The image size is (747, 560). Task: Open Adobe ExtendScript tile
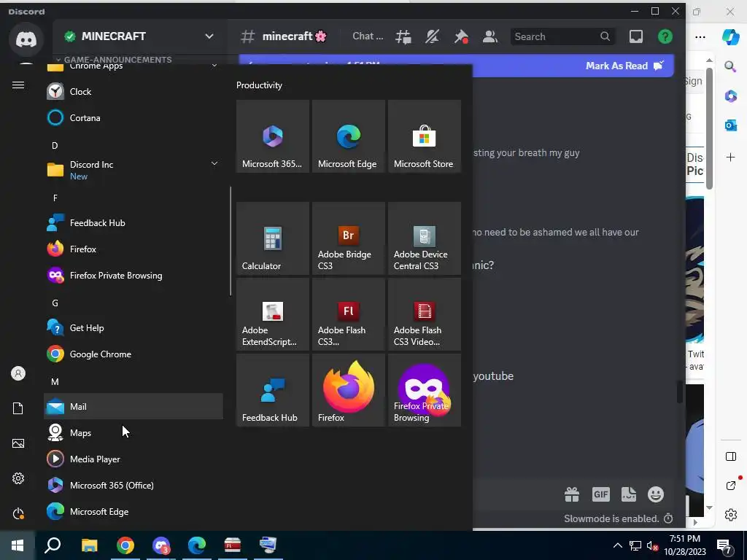point(273,314)
